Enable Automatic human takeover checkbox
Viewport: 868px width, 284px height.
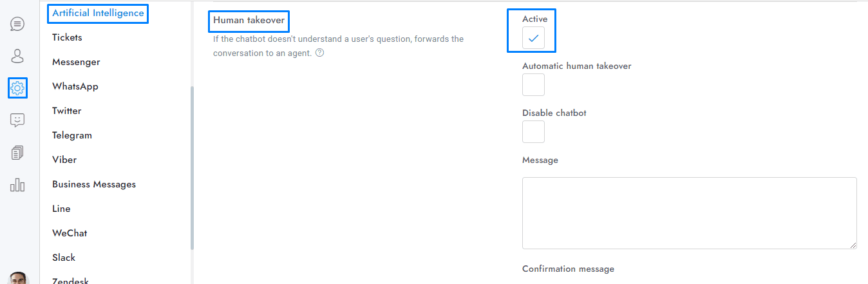click(533, 85)
